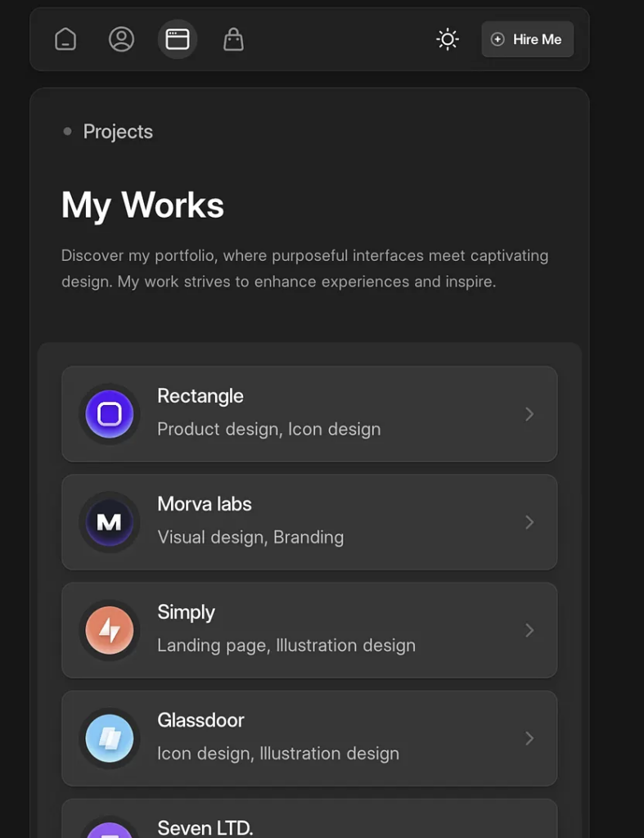
Task: Open the Rectangle project title
Action: (x=200, y=396)
